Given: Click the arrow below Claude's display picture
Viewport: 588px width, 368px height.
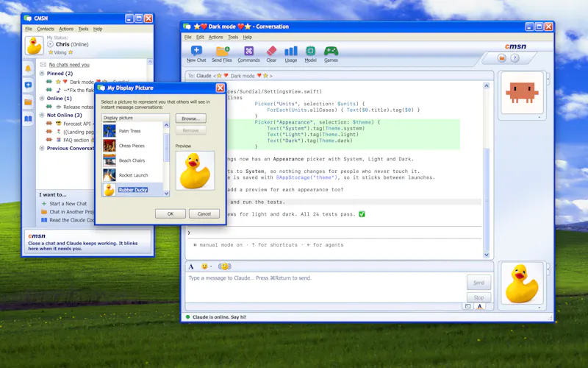Looking at the screenshot, I should (539, 117).
